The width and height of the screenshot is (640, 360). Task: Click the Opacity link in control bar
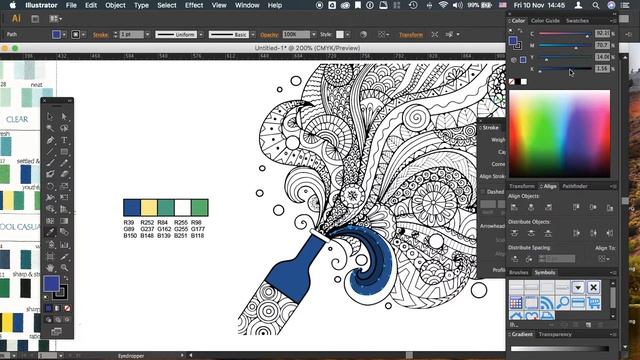[269, 35]
